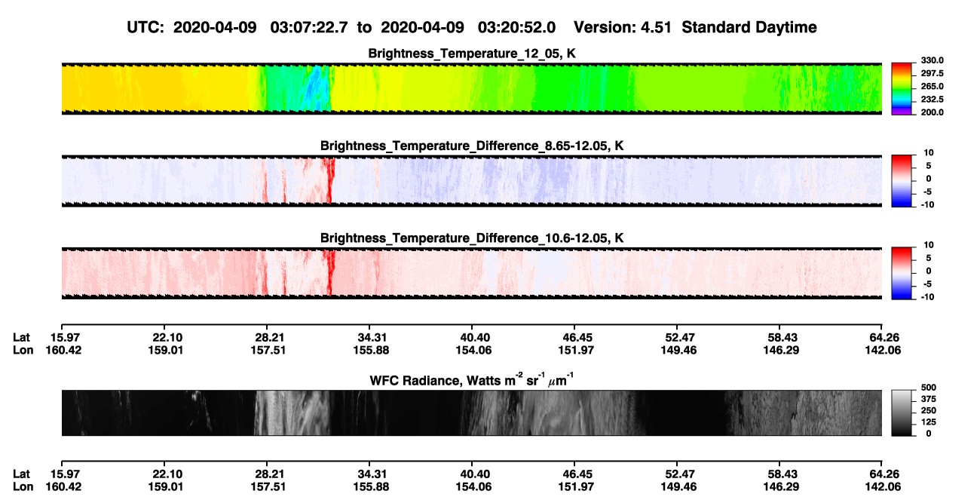Click the 297.5 colorbar tick label
980x503 pixels.
tap(933, 74)
